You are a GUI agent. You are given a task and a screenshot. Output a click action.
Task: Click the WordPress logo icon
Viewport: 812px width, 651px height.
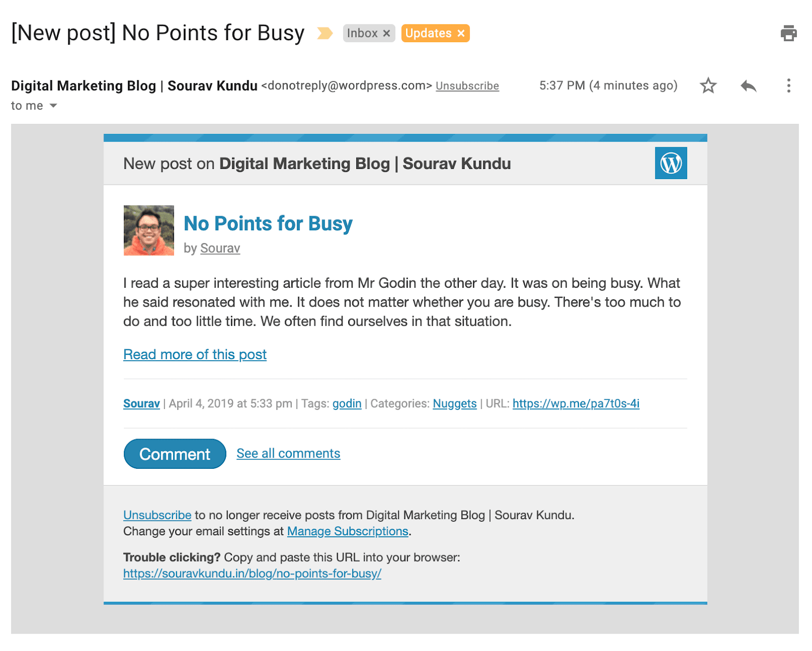pyautogui.click(x=671, y=163)
